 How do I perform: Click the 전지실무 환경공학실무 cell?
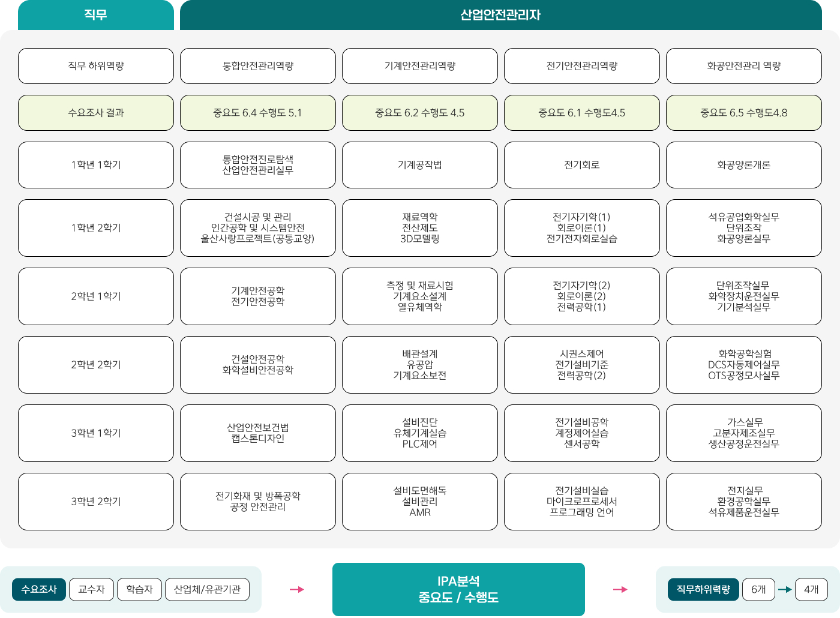744,502
